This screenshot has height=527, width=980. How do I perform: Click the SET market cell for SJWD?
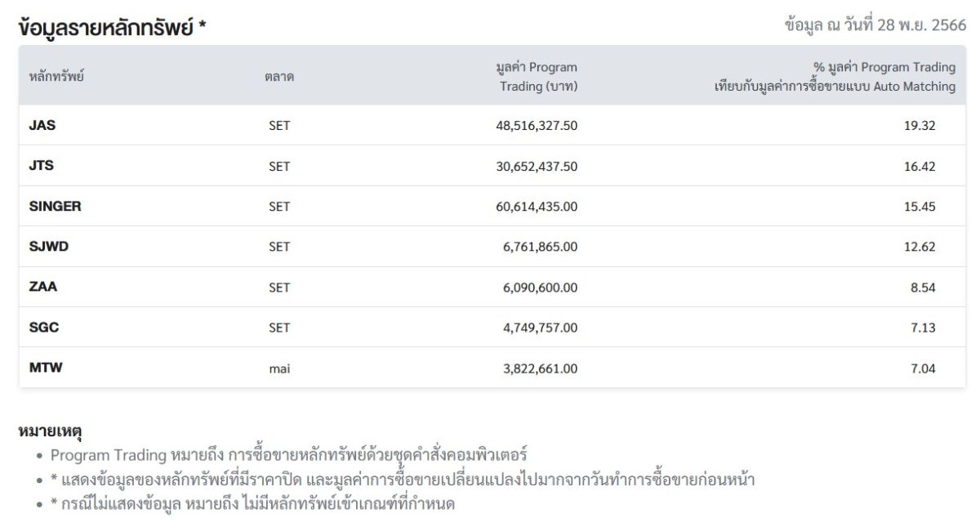pyautogui.click(x=279, y=247)
